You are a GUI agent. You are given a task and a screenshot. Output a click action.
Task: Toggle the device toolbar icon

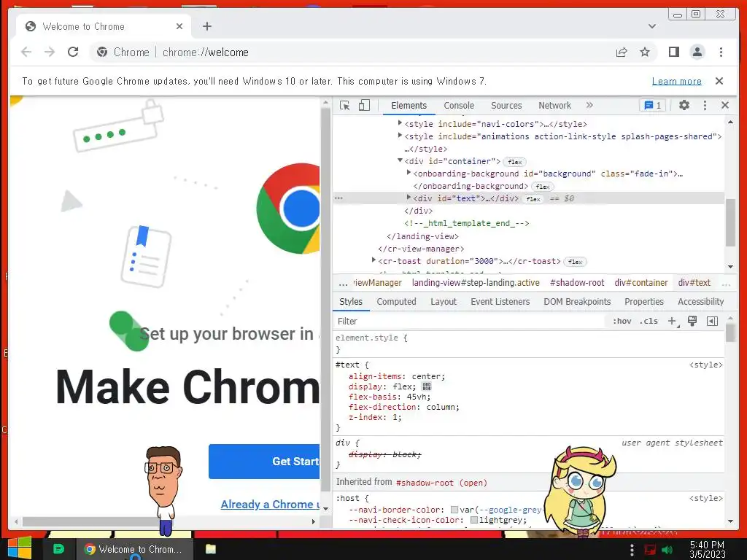coord(364,105)
